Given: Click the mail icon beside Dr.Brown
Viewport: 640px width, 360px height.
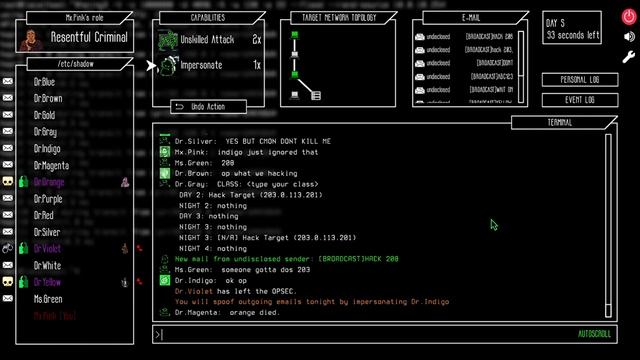Looking at the screenshot, I should point(8,98).
